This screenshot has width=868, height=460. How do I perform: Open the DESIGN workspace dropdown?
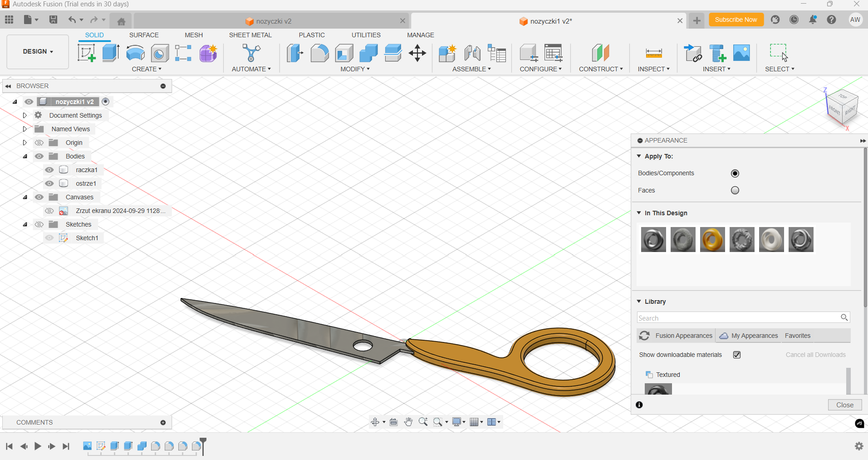tap(38, 51)
